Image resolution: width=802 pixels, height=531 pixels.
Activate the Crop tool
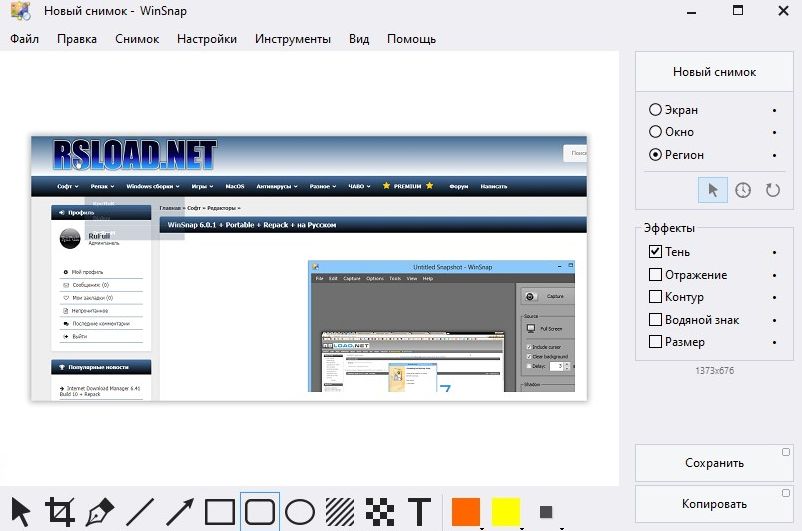[60, 512]
